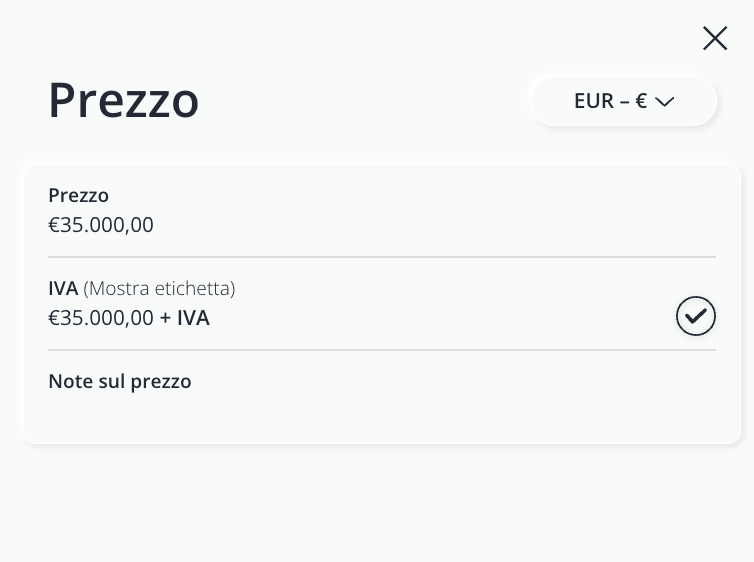This screenshot has height=562, width=754.
Task: Select the €35.000,00 + IVA preview text
Action: [129, 318]
